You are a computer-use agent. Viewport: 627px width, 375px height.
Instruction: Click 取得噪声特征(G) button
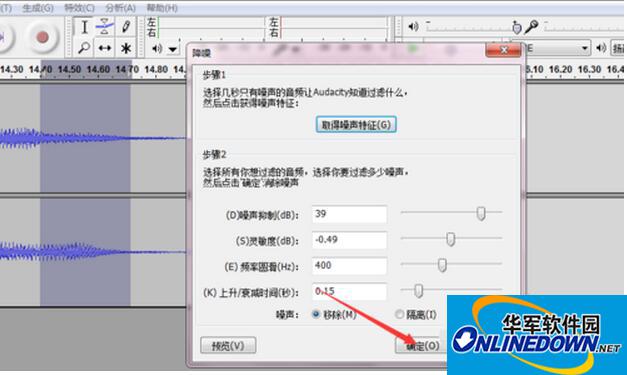point(356,125)
